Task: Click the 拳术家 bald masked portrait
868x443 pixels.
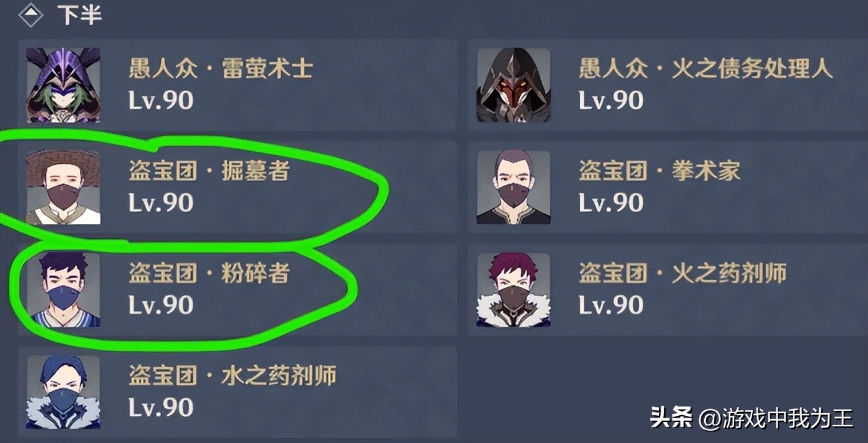Action: point(514,188)
